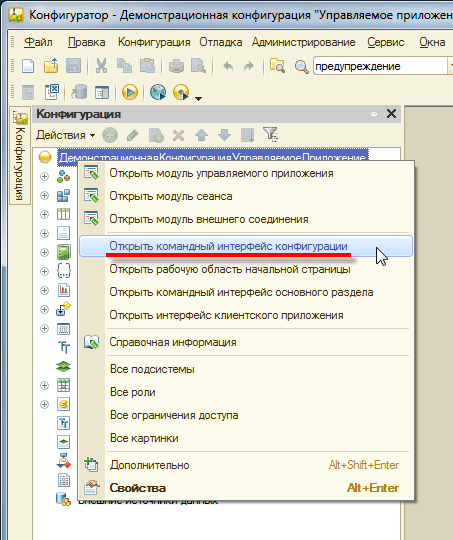Screen dimensions: 453x540
Task: Click the Cut scissors icon
Action: (x=101, y=66)
